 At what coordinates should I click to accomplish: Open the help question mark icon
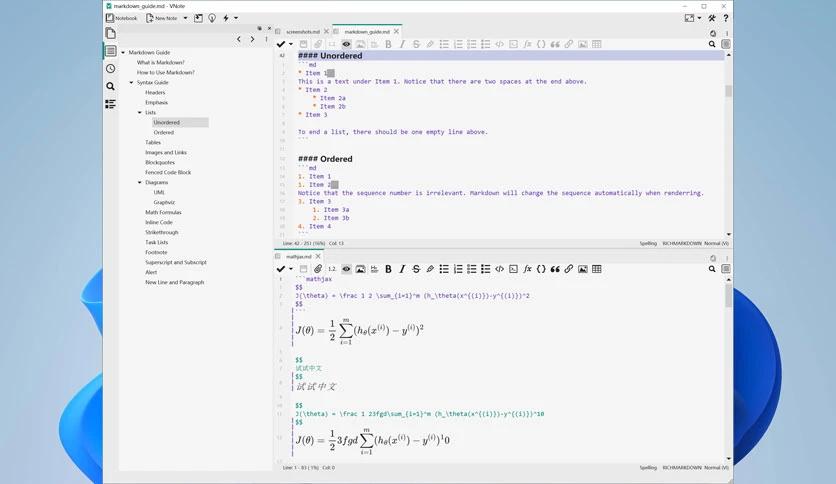(x=726, y=18)
